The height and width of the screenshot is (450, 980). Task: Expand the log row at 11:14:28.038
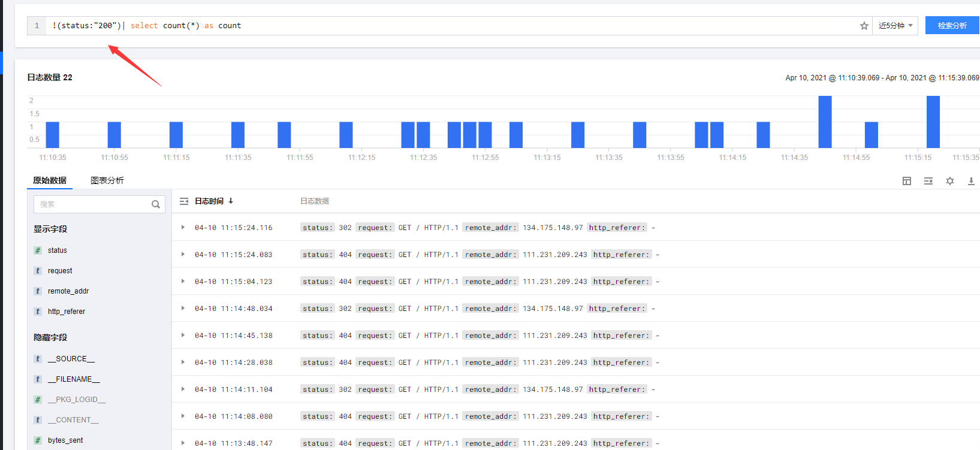(183, 362)
